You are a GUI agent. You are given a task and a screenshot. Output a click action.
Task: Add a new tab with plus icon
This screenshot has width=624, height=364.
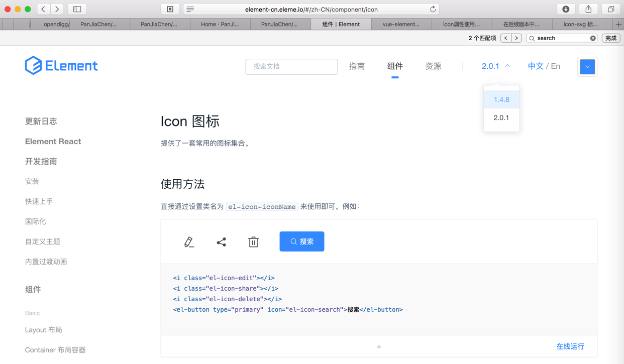[x=618, y=24]
